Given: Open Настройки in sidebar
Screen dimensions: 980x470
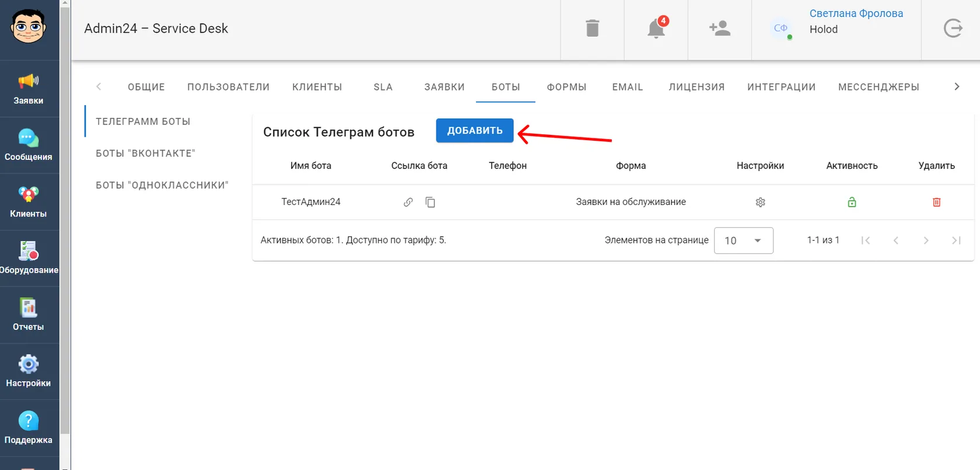Looking at the screenshot, I should point(29,371).
